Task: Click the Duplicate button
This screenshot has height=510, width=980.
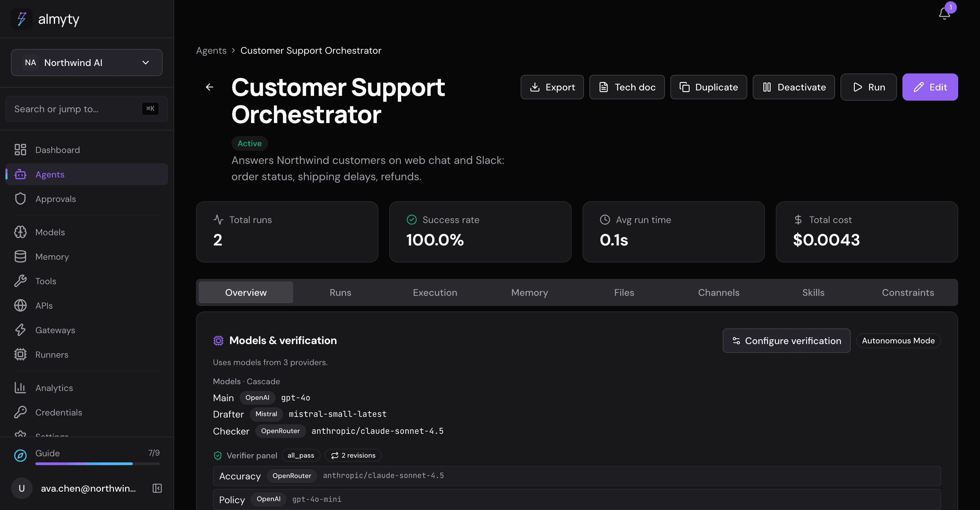Action: pos(708,87)
